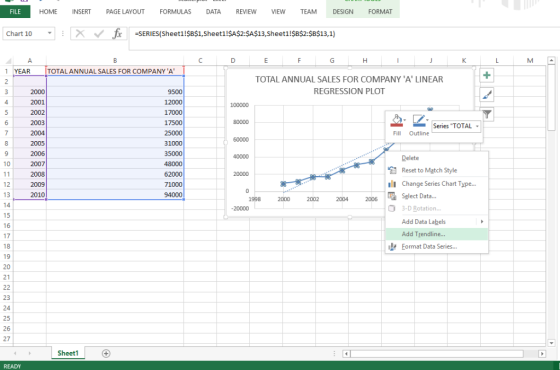Screen dimensions: 560x370
Task: Switch to the PAGE LAYOUT tab
Action: click(x=125, y=11)
